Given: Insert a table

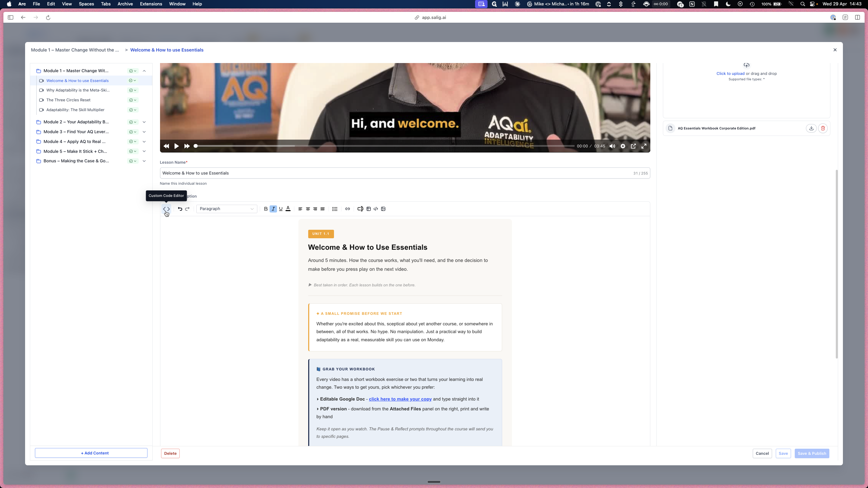Looking at the screenshot, I should coord(369,209).
